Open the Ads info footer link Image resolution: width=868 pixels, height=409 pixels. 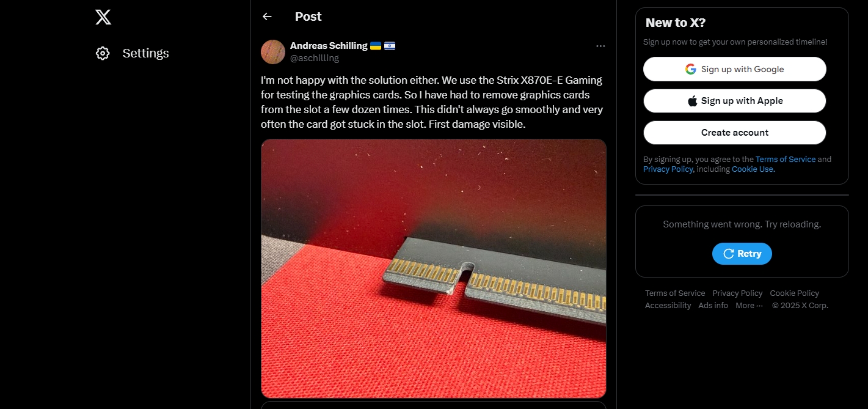click(713, 306)
